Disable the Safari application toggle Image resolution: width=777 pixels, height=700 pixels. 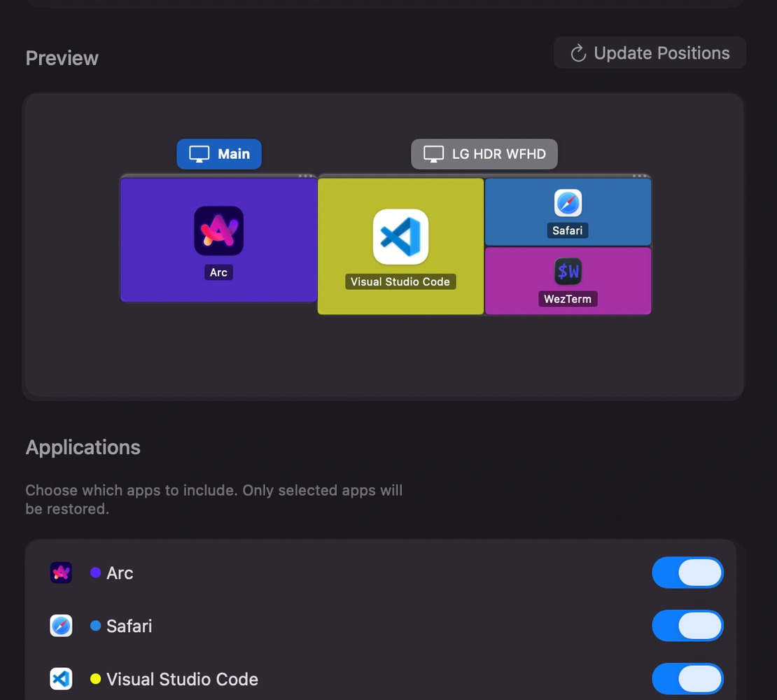(x=688, y=626)
